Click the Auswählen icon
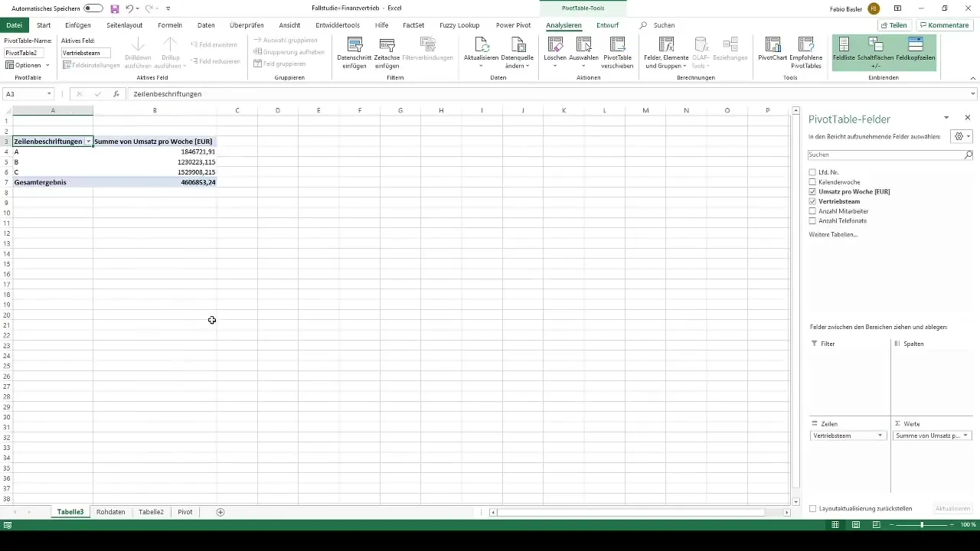Image resolution: width=980 pixels, height=551 pixels. click(x=583, y=45)
